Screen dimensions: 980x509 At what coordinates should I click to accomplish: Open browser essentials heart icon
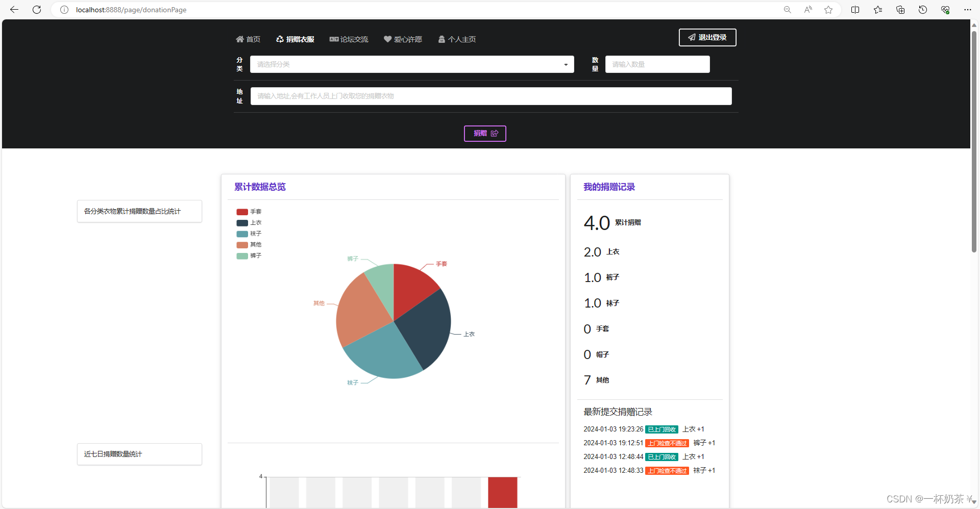pos(945,10)
